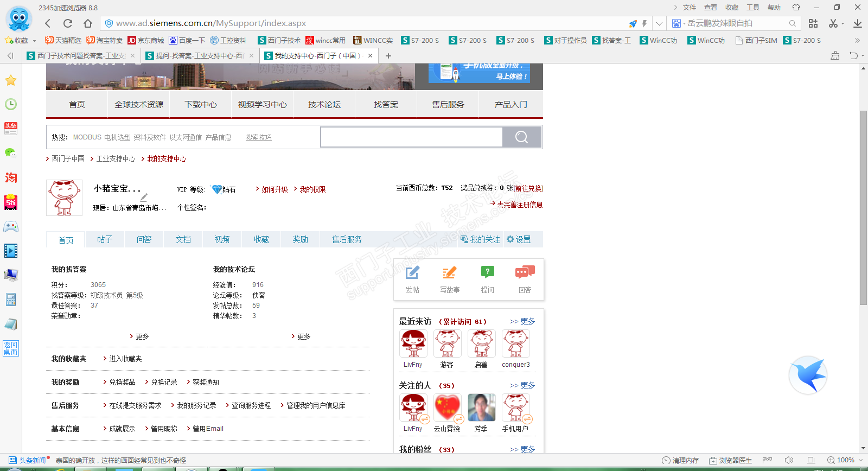Screen dimensions: 868x471
Task: Open the browser home page icon
Action: tap(88, 23)
